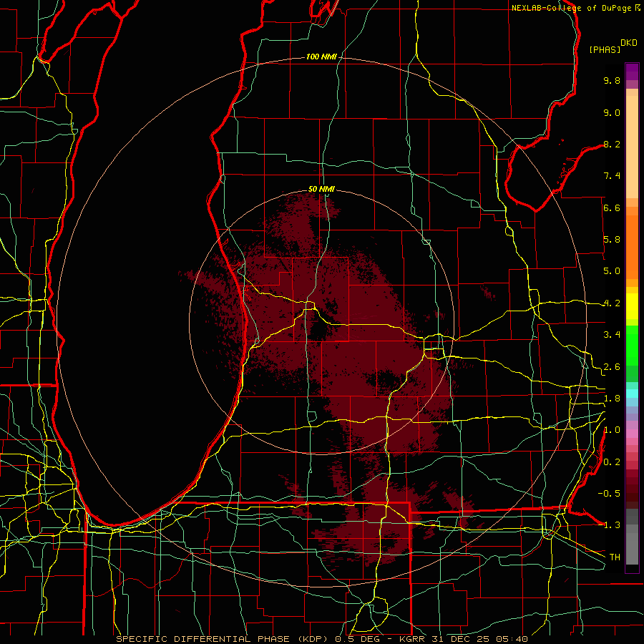Click the 3.4 legend value
Viewport: 644px width, 644px height.
pos(612,335)
